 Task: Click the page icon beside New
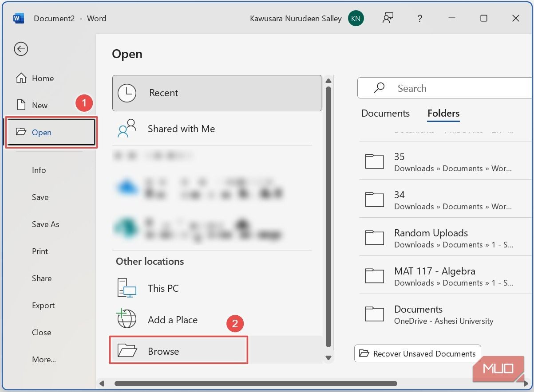(x=21, y=105)
